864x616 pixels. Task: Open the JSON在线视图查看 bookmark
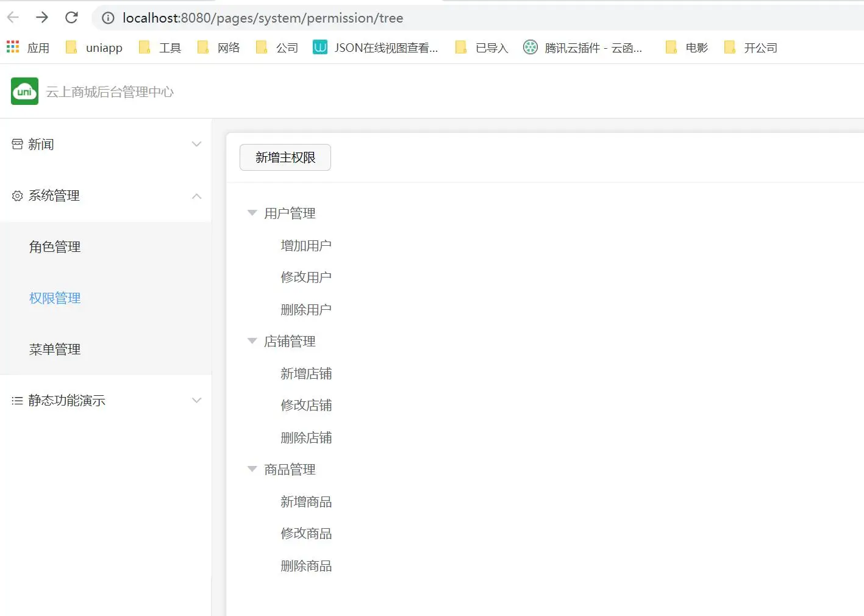[376, 48]
